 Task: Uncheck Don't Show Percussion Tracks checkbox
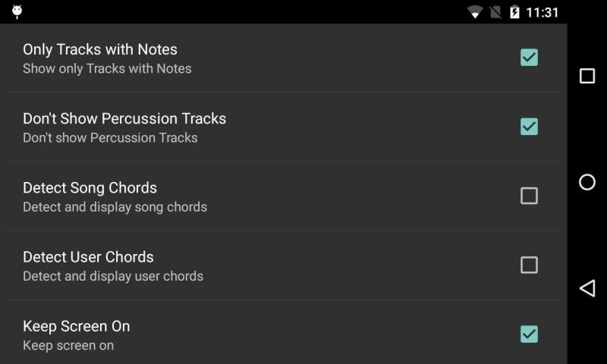tap(529, 127)
